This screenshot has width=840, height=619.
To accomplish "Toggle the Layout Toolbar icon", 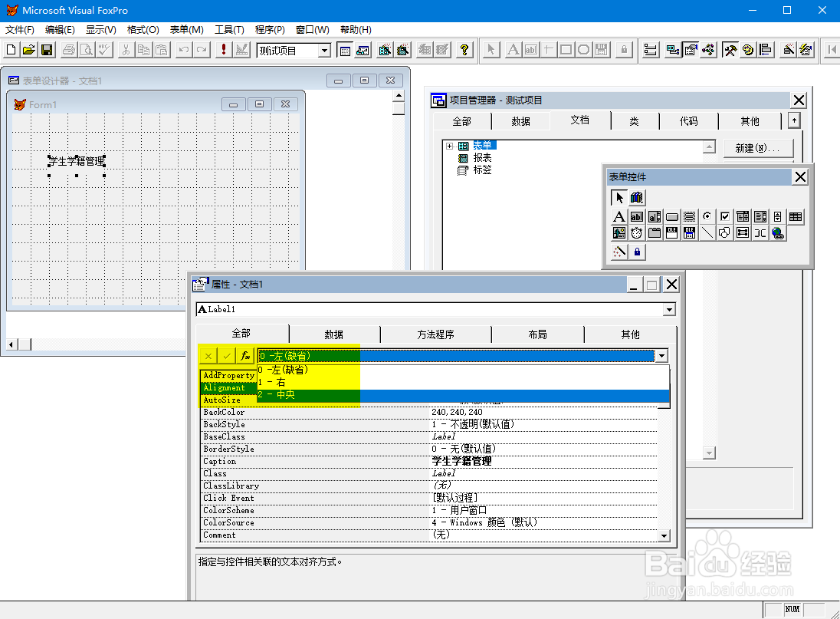I will pyautogui.click(x=766, y=50).
